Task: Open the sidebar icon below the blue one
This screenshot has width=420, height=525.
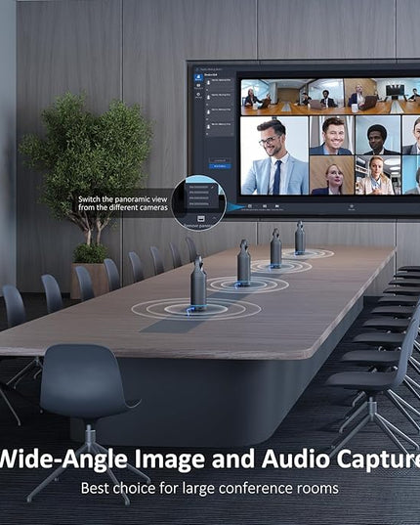Action: pyautogui.click(x=198, y=86)
